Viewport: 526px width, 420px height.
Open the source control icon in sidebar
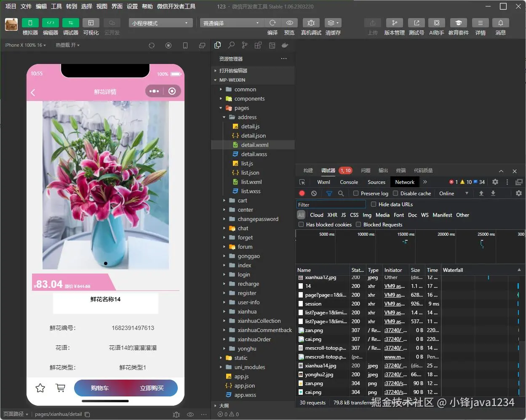click(245, 45)
